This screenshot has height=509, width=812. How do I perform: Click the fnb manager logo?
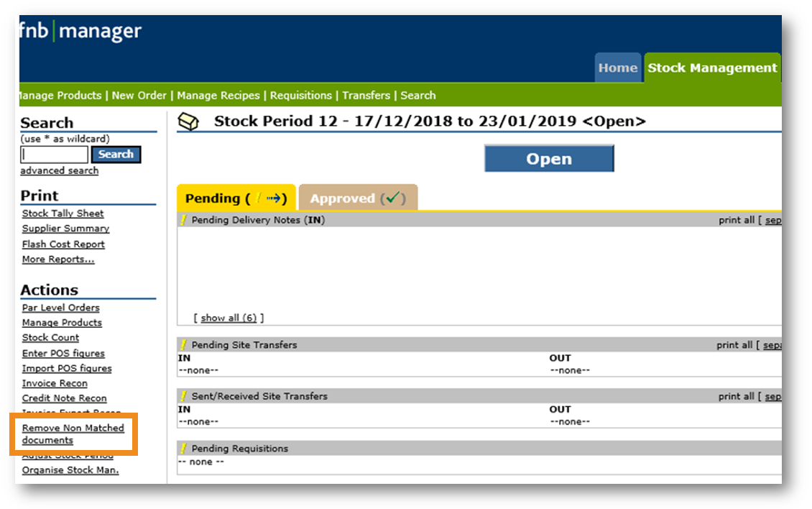pyautogui.click(x=80, y=32)
